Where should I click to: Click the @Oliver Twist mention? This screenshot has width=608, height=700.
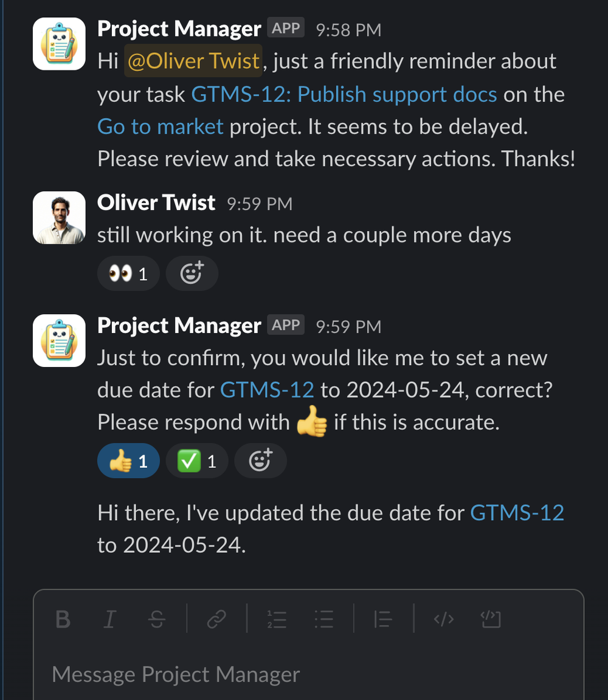[193, 61]
